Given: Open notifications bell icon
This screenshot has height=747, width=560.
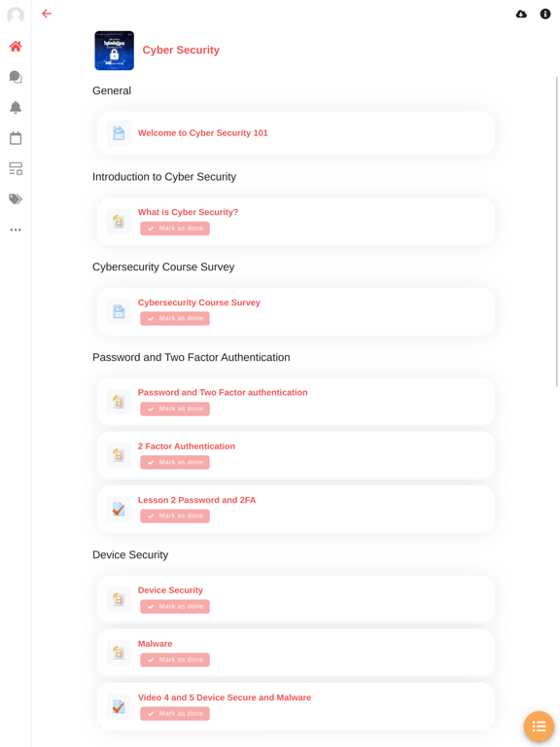Looking at the screenshot, I should point(16,107).
